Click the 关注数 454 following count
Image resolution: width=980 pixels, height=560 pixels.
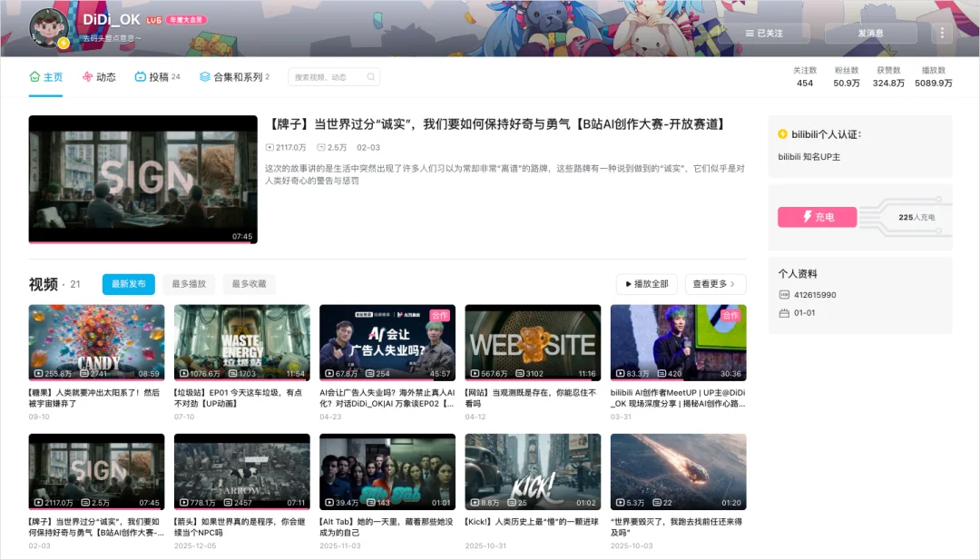point(805,77)
